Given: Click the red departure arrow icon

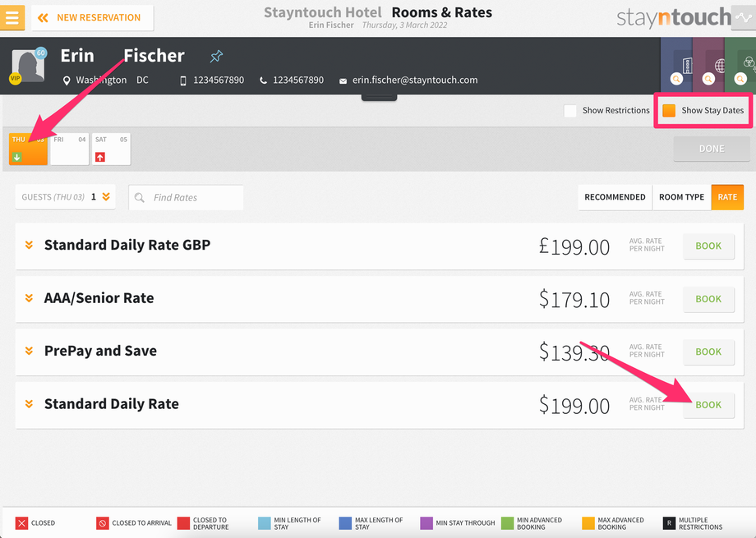Looking at the screenshot, I should click(99, 157).
